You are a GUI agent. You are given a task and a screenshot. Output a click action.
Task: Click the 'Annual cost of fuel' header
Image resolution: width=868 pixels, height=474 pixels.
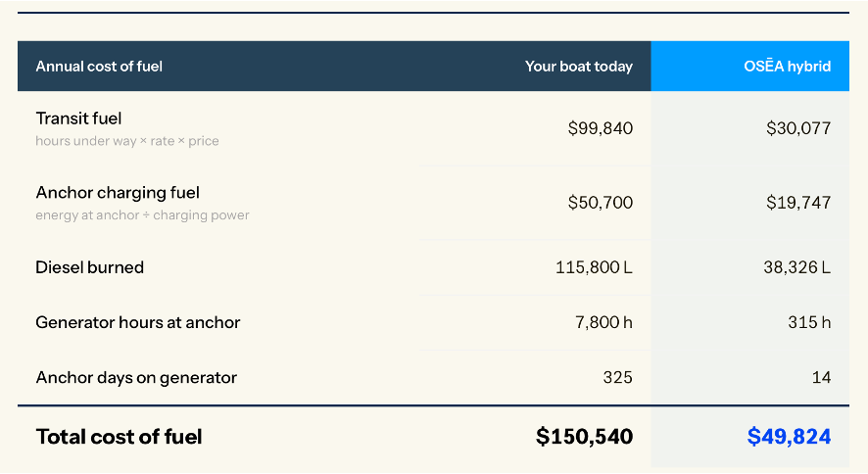pos(99,67)
